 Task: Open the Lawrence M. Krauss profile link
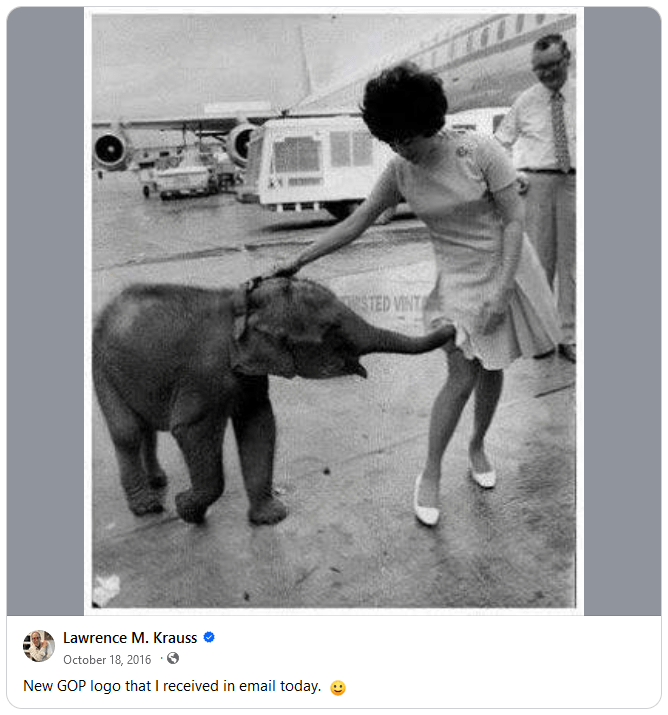pos(131,637)
